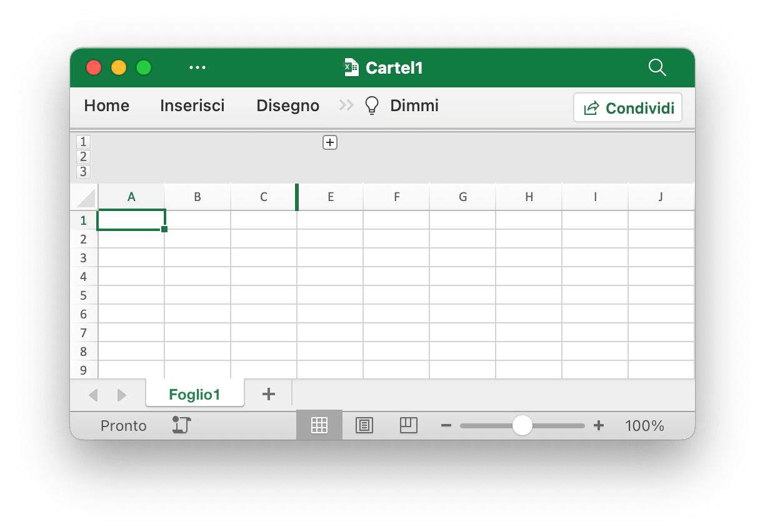
Task: Click the 100% zoom level
Action: pos(644,426)
